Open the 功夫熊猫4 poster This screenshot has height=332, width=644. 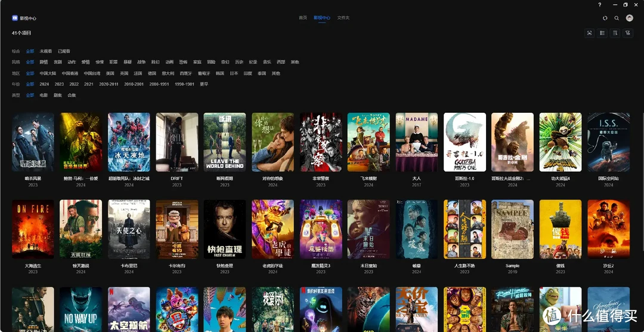pyautogui.click(x=561, y=142)
